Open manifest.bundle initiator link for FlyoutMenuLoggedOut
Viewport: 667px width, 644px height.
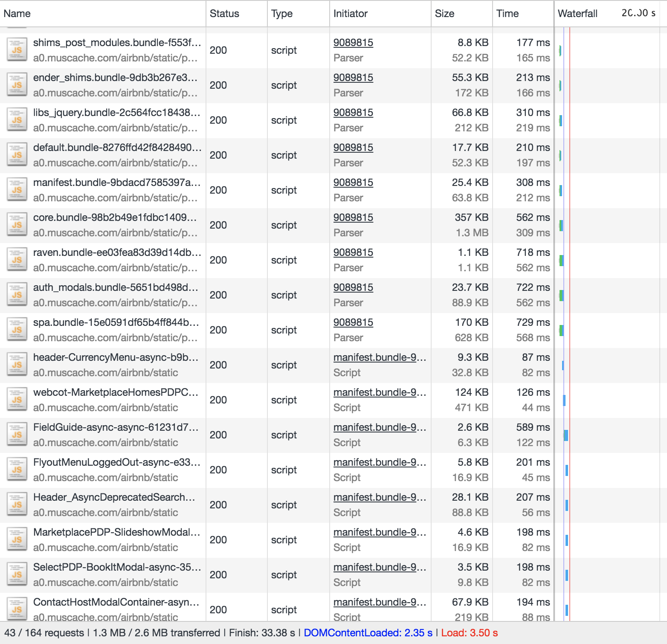tap(380, 462)
